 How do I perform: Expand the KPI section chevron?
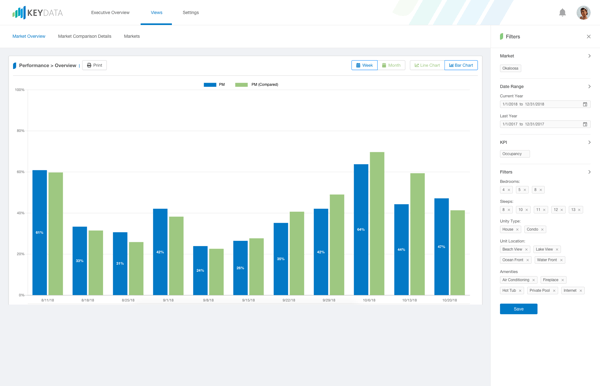pos(589,142)
